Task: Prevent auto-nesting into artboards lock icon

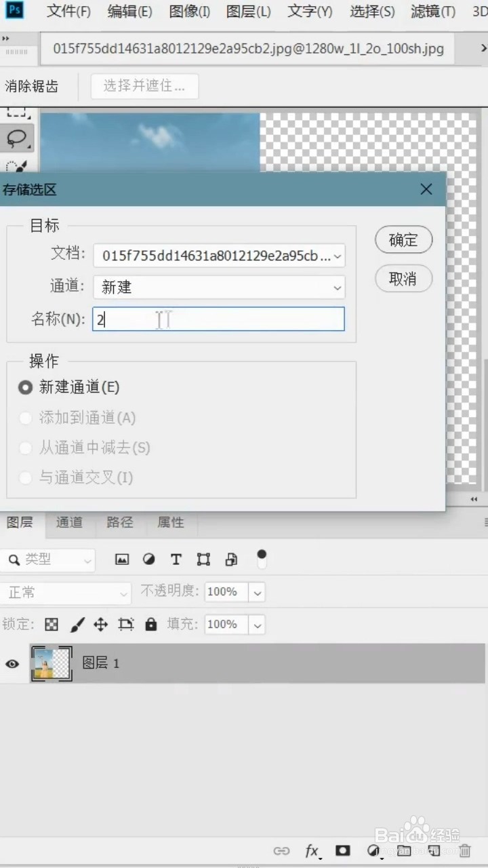Action: (126, 625)
